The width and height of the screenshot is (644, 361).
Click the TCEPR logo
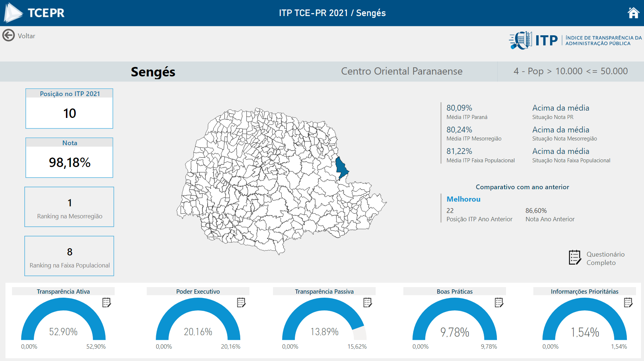click(x=34, y=13)
